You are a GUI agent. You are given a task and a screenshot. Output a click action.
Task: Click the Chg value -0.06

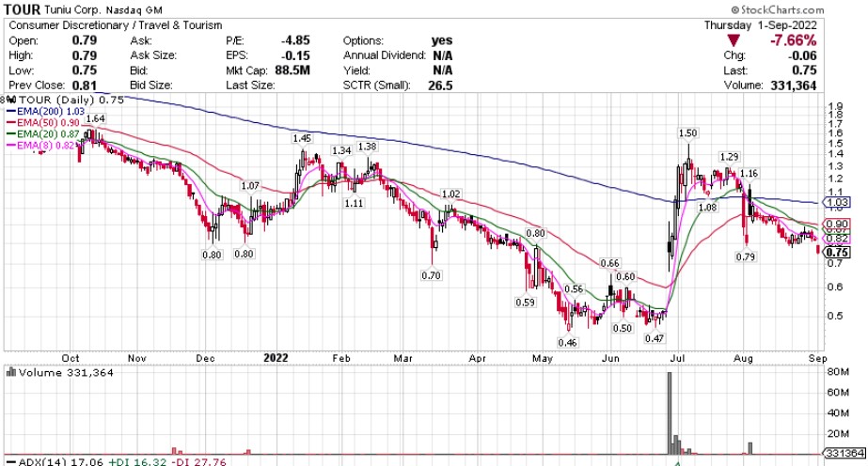point(802,55)
